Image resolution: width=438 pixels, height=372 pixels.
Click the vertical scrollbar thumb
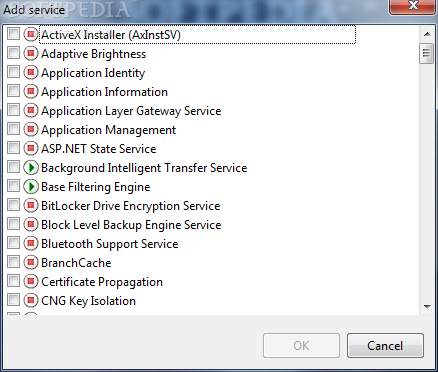[426, 53]
